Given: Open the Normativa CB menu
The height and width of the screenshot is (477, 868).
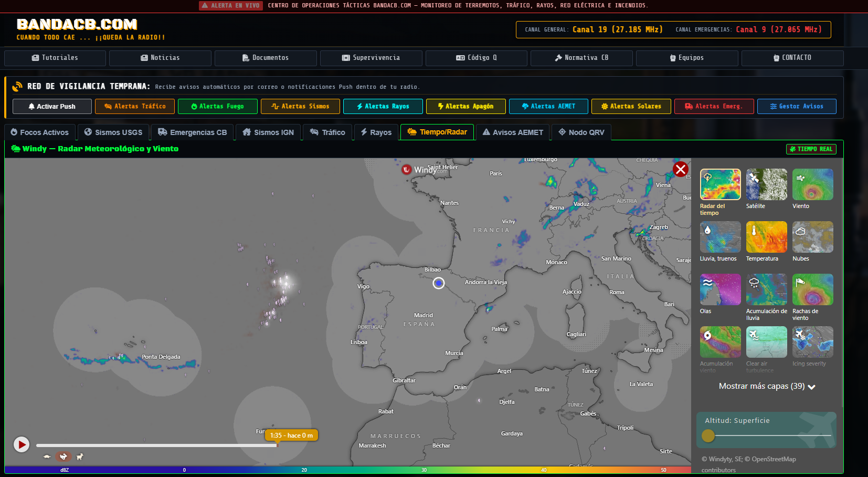Looking at the screenshot, I should 581,58.
